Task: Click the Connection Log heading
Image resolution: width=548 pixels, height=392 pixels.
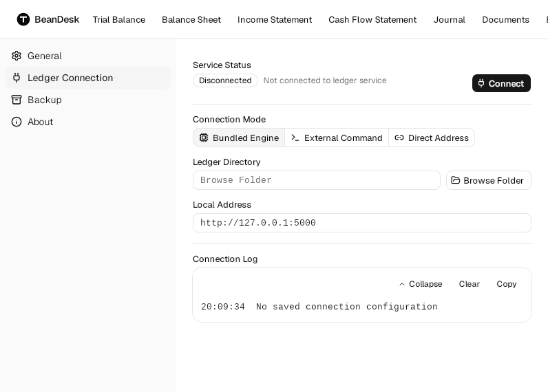Action: [225, 259]
